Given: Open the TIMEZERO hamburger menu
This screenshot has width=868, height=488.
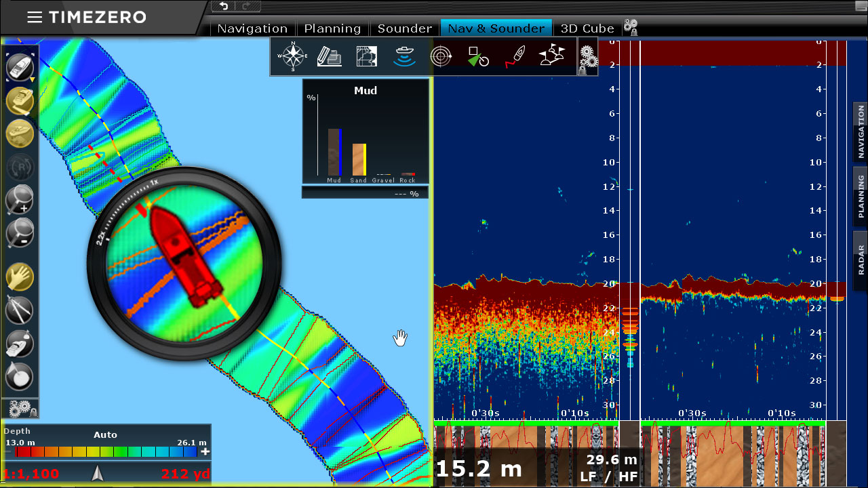Looking at the screenshot, I should 34,18.
